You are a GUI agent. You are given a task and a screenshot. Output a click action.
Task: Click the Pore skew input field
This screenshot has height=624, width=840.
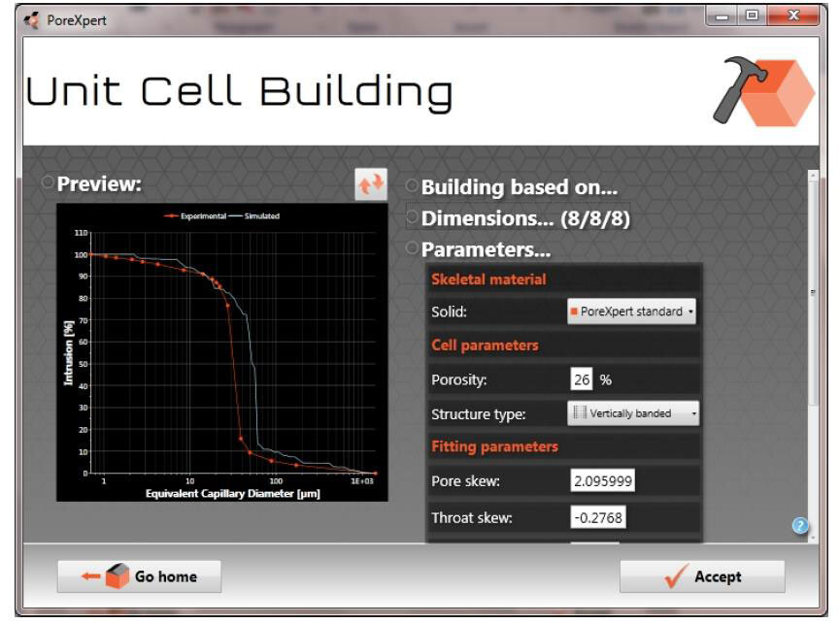[x=603, y=480]
